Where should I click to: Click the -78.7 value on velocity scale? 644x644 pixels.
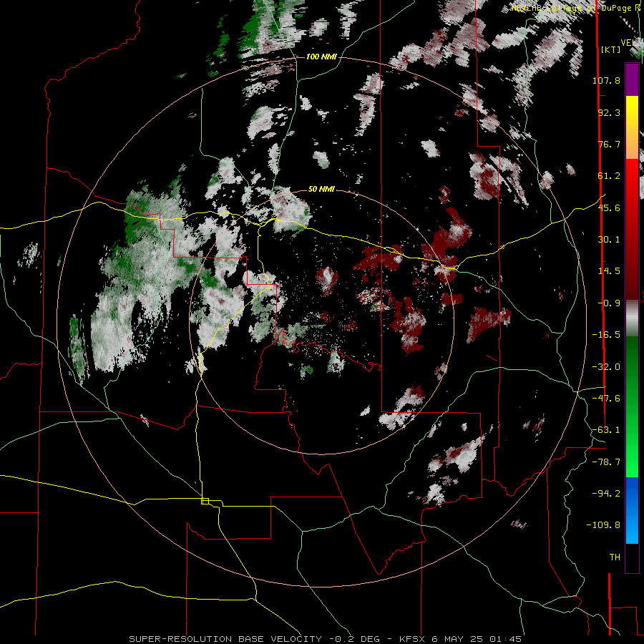point(606,462)
